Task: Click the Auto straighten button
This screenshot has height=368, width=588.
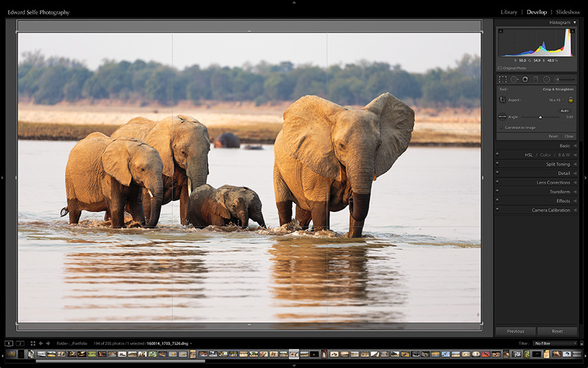Action: 564,111
